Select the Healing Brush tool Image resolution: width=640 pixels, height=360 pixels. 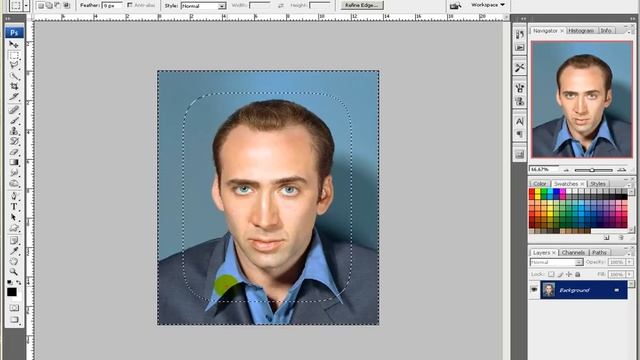[14, 110]
